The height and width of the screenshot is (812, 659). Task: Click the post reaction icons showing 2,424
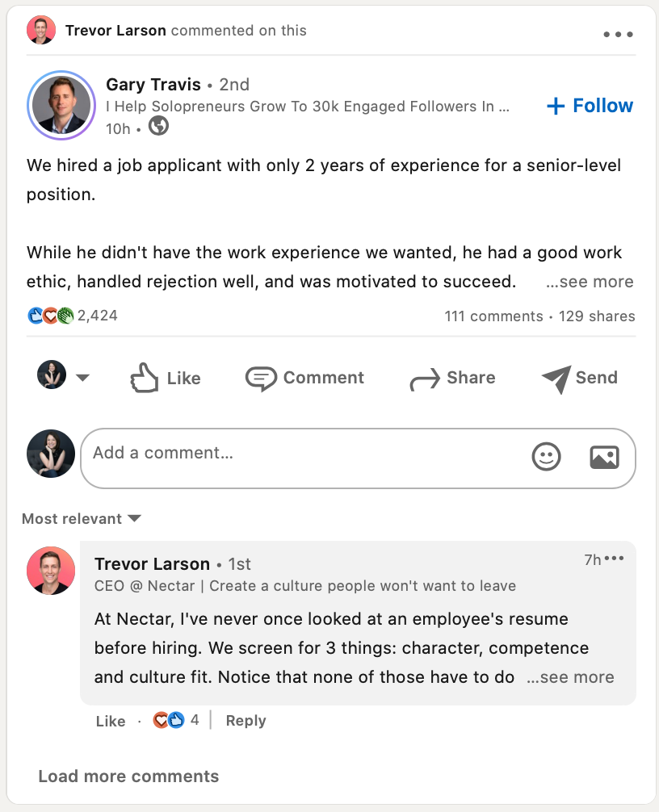pyautogui.click(x=50, y=316)
